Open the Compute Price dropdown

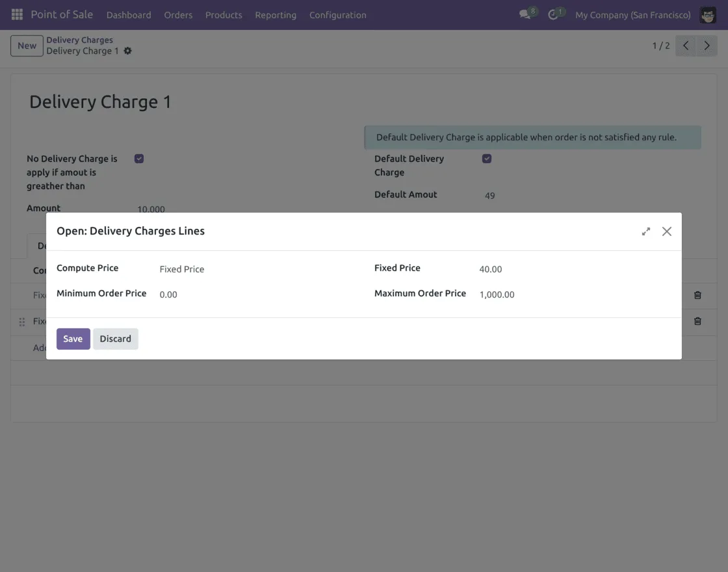pos(182,268)
